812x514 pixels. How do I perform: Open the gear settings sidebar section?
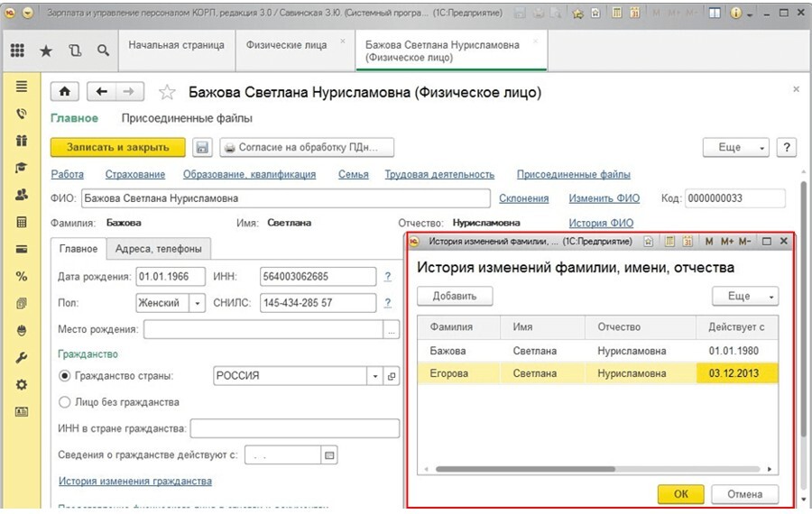click(22, 384)
